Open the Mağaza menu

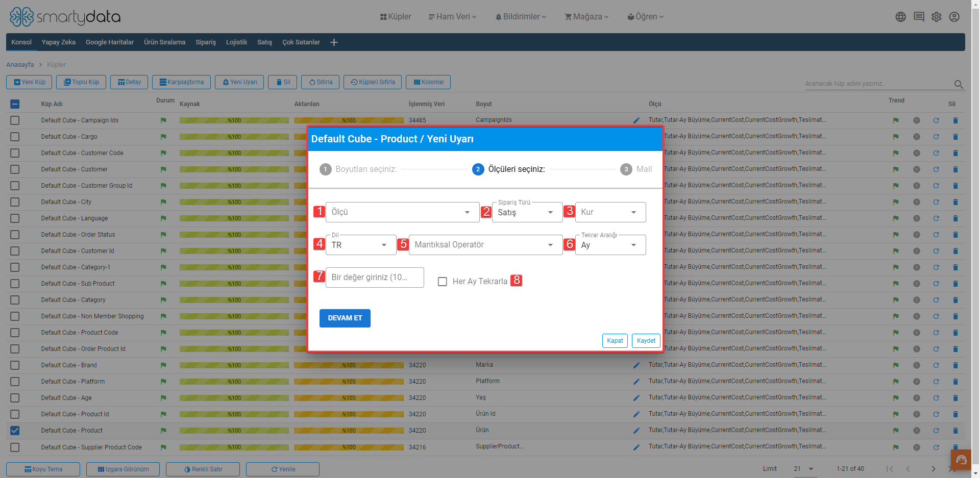(x=587, y=17)
